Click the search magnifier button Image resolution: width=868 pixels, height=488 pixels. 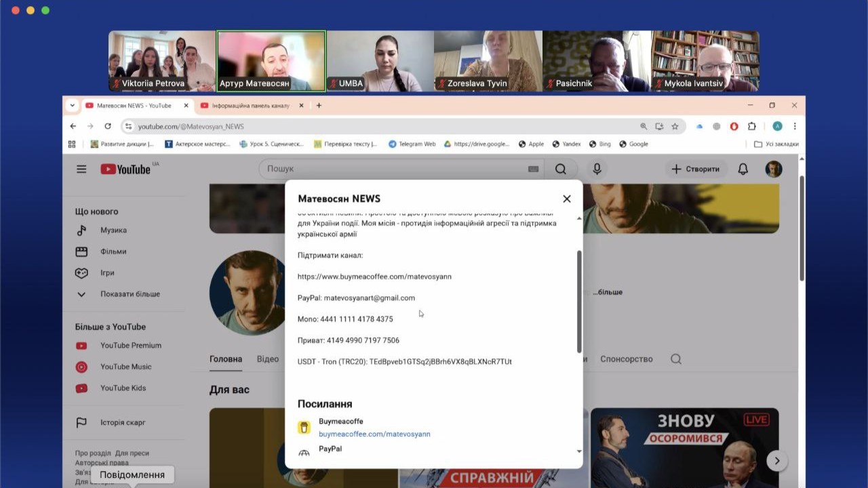[561, 169]
